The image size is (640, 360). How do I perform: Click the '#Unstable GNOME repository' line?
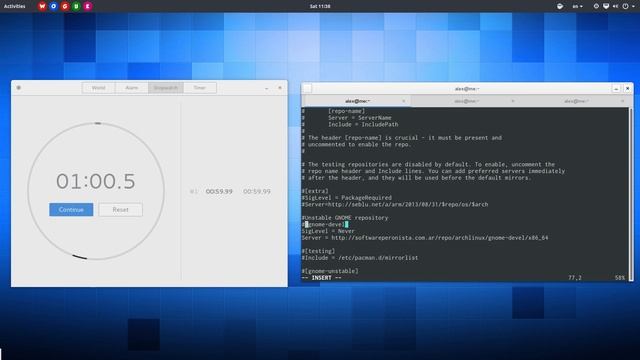click(x=345, y=218)
